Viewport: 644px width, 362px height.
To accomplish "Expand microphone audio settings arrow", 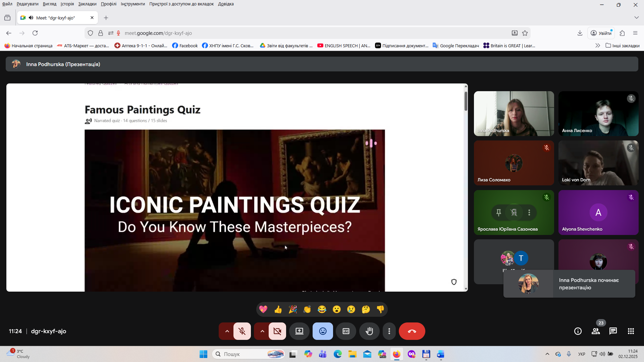I will (x=227, y=331).
